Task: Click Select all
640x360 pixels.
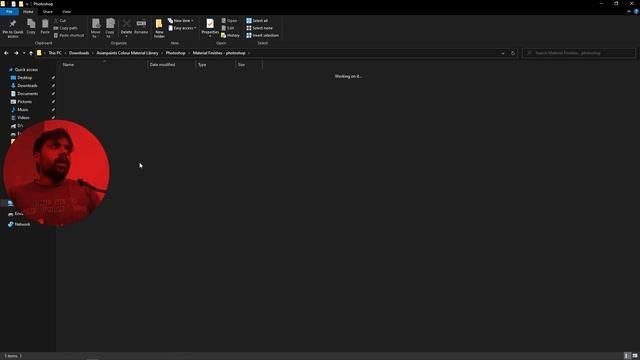Action: click(x=257, y=20)
